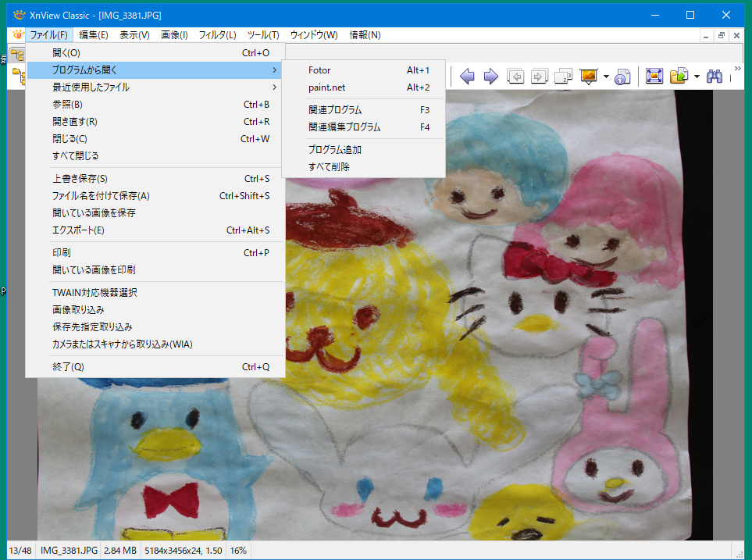This screenshot has width=752, height=560.
Task: Click the next page icon
Action: click(539, 77)
